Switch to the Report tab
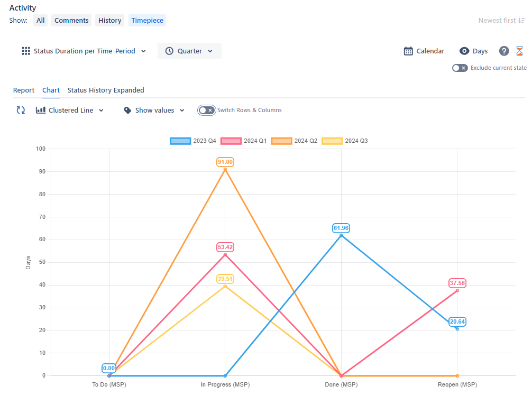Viewport: 532px width, 395px height. pos(24,90)
